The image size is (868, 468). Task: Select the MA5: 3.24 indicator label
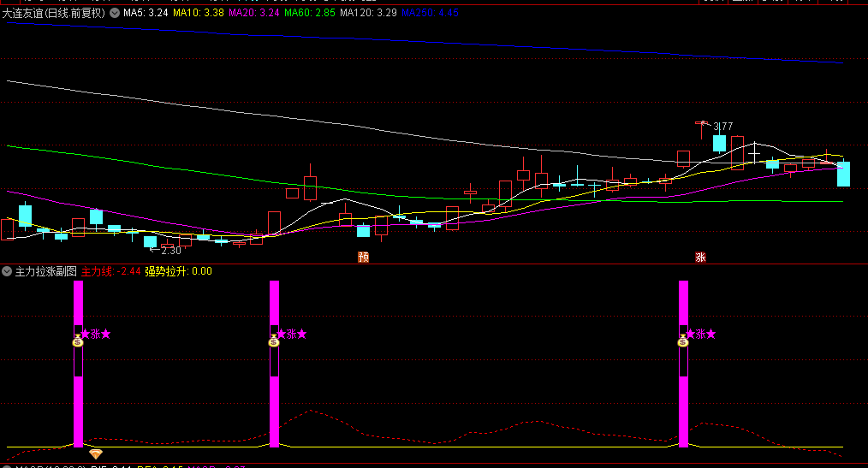click(x=146, y=13)
